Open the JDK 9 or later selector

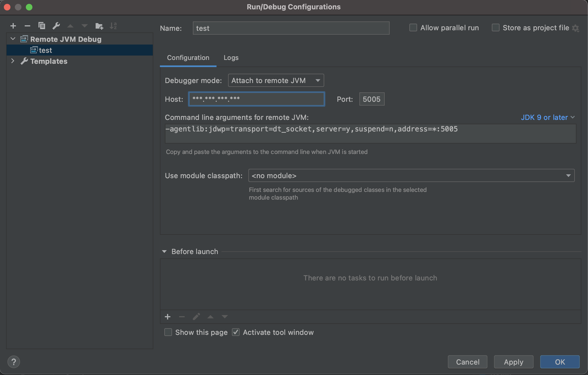(x=548, y=117)
